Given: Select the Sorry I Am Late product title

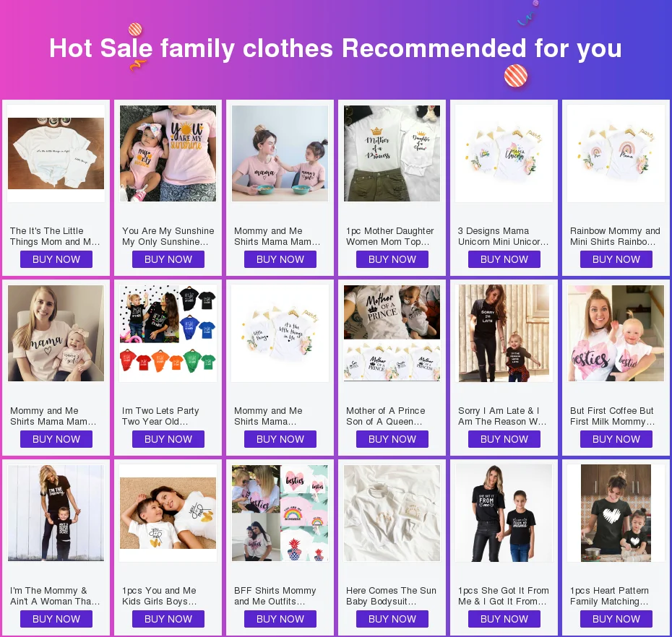Looking at the screenshot, I should point(502,416).
